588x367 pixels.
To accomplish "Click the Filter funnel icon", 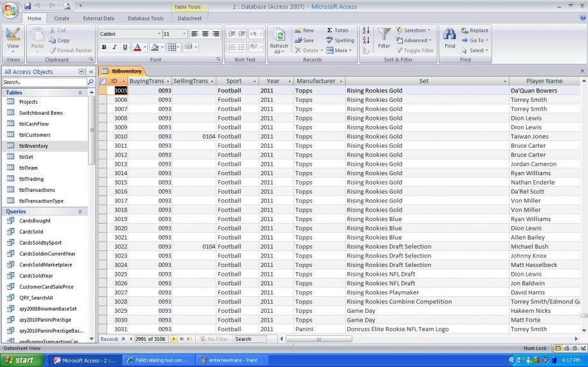I will [384, 38].
